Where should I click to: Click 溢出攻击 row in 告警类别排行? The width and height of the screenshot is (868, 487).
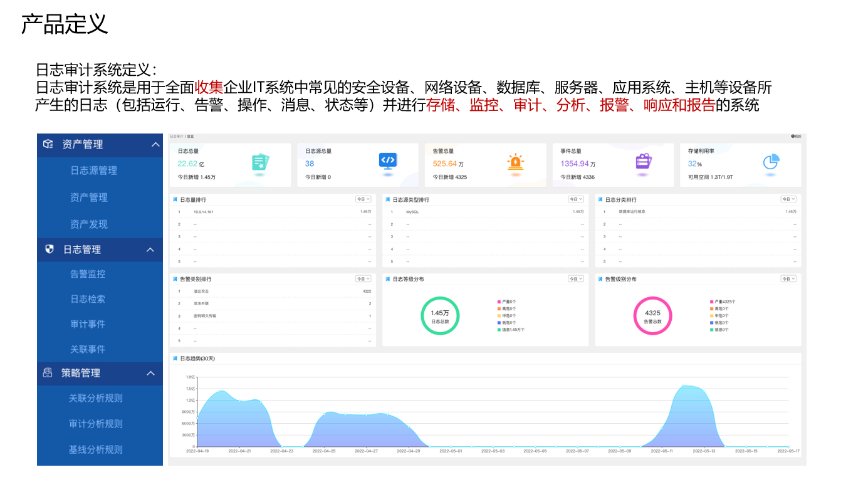pos(273,291)
